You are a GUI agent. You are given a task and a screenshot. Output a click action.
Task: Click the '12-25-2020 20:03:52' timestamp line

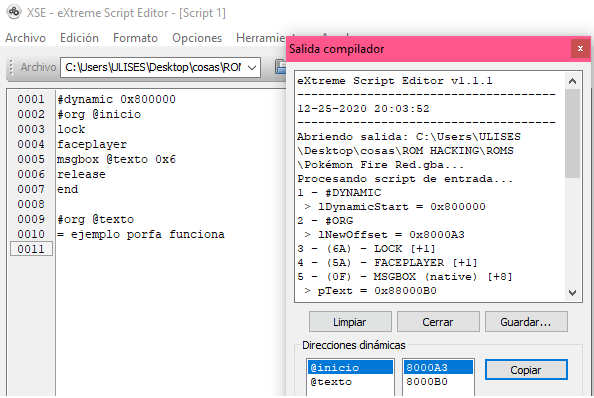[x=363, y=108]
